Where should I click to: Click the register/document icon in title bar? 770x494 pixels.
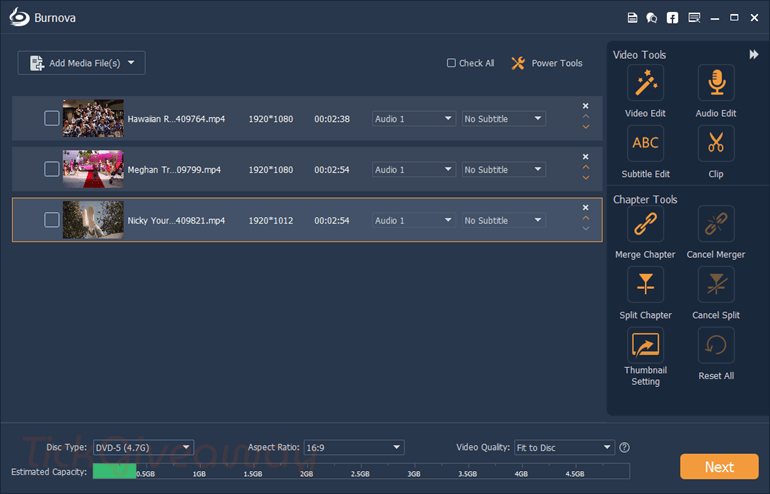632,18
